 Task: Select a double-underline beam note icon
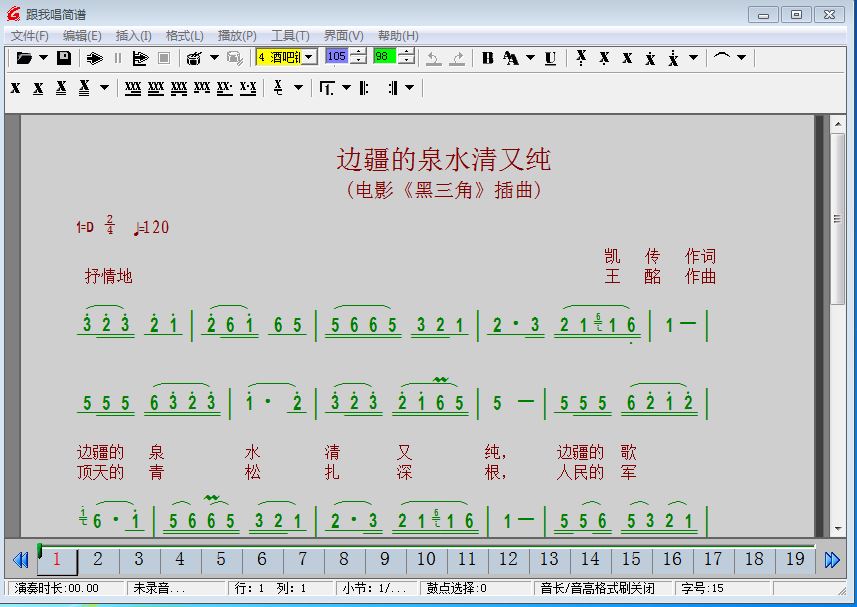click(x=62, y=87)
